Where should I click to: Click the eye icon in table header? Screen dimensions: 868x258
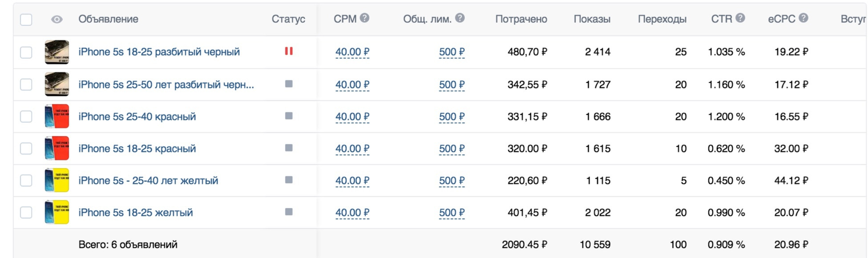tap(57, 20)
